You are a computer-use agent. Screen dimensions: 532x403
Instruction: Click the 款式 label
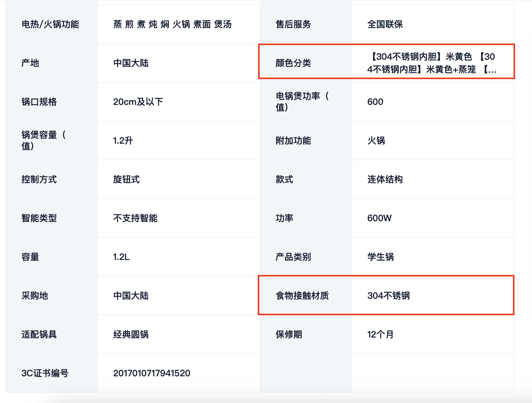284,179
